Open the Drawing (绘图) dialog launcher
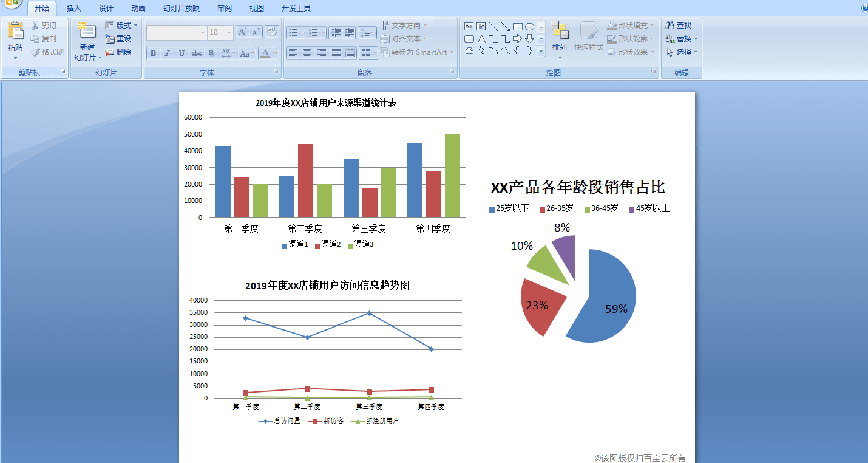 point(654,72)
